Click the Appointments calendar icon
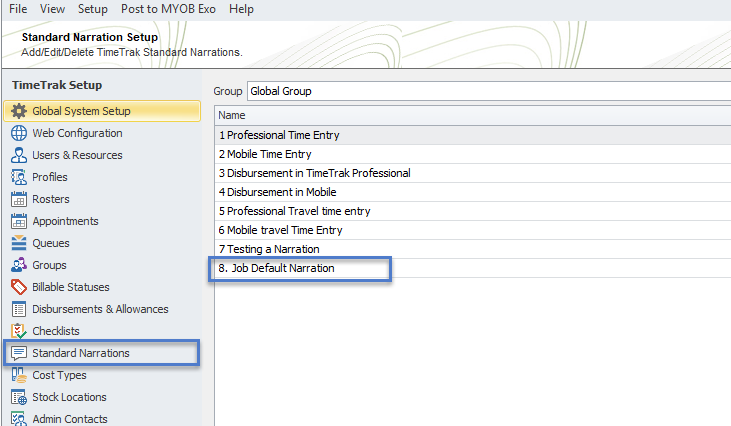The image size is (731, 426). [x=19, y=221]
